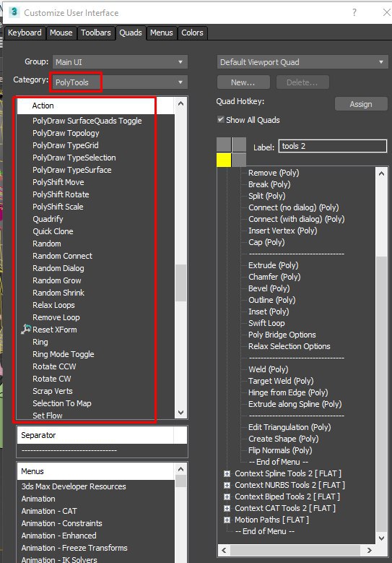This screenshot has width=392, height=563.
Task: Expand Motion Paths [FLAT] node
Action: tap(227, 520)
